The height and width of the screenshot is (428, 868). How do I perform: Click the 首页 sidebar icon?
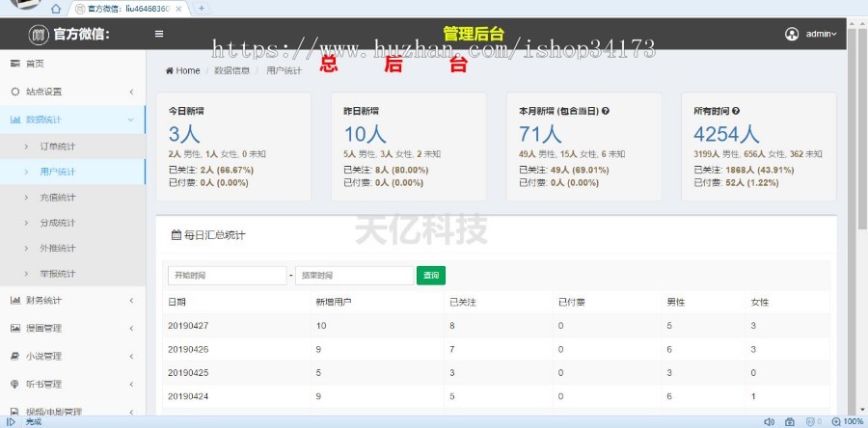click(15, 64)
